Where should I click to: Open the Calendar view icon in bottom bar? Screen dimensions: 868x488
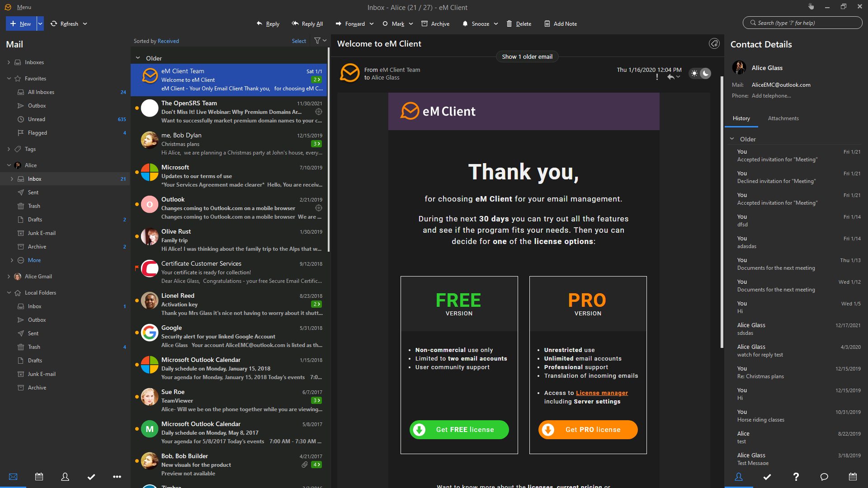coord(39,477)
